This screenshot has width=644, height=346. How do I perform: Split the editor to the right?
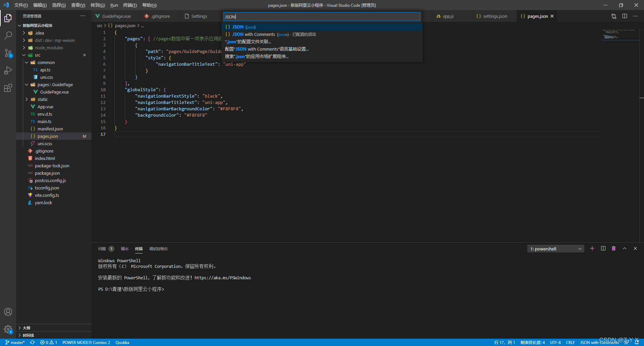pos(625,16)
